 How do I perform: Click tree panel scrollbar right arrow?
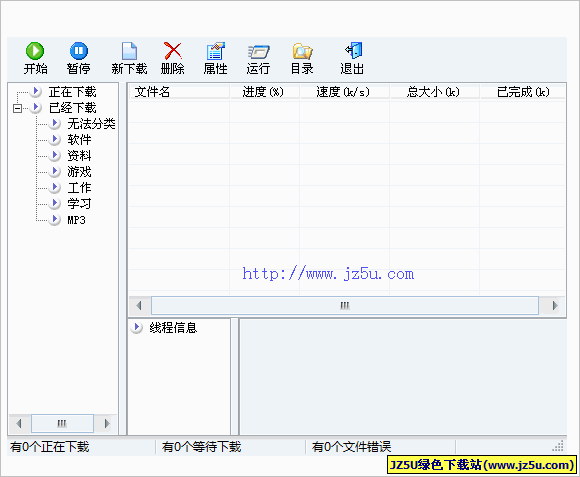(107, 423)
